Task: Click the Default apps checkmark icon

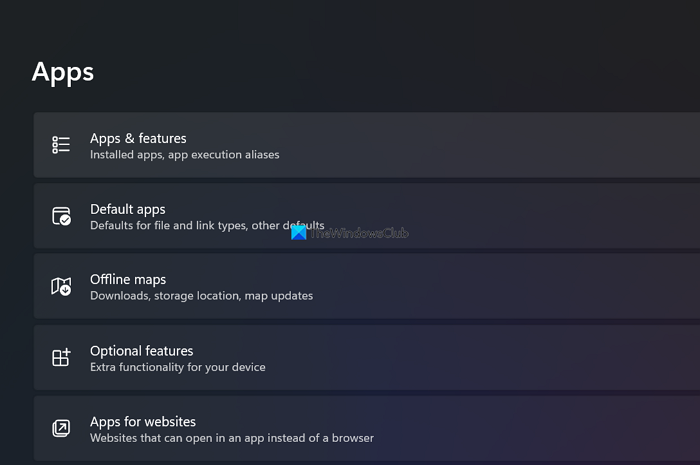Action: tap(61, 216)
